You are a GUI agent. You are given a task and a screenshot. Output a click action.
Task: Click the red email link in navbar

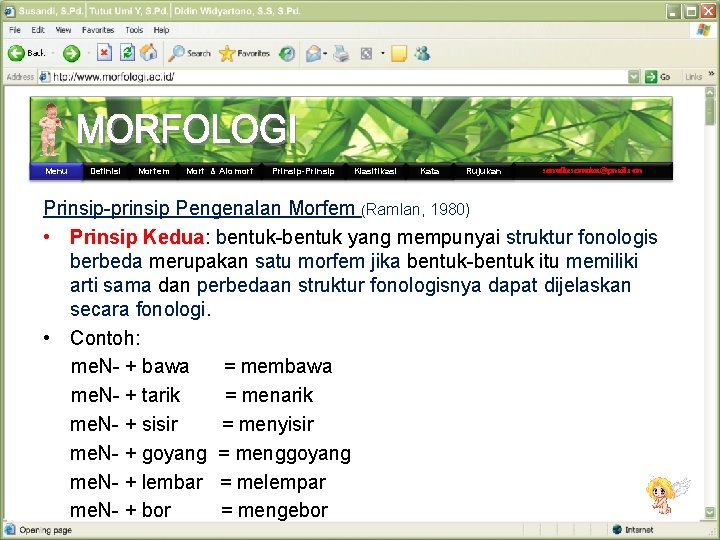pos(592,171)
